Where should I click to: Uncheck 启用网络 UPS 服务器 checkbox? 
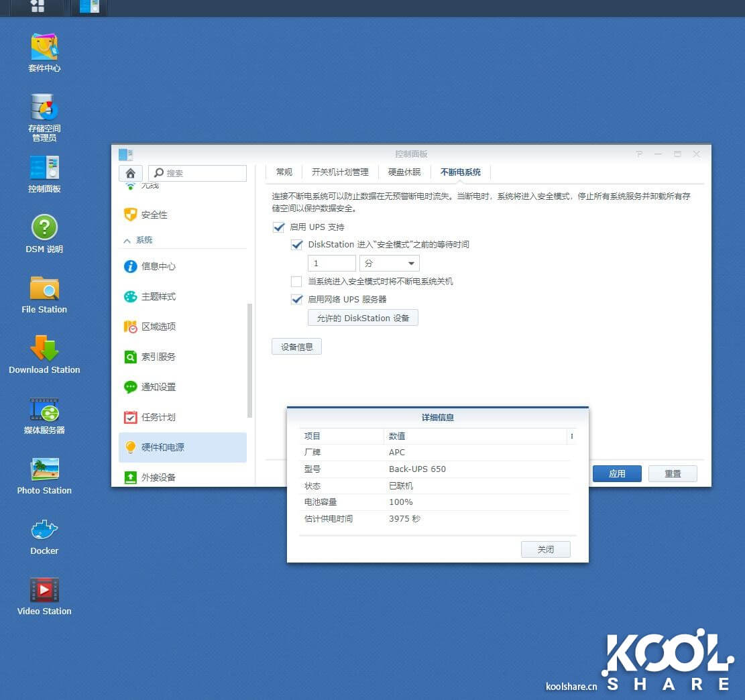(296, 300)
